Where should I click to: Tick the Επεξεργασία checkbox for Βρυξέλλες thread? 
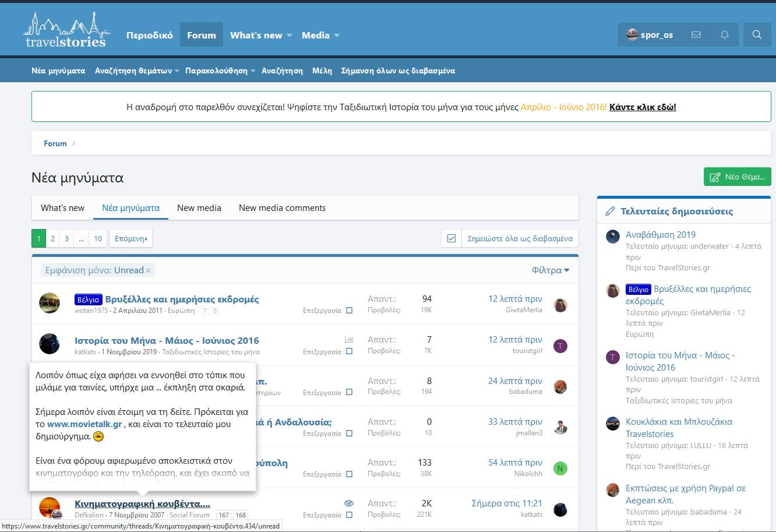coord(349,311)
